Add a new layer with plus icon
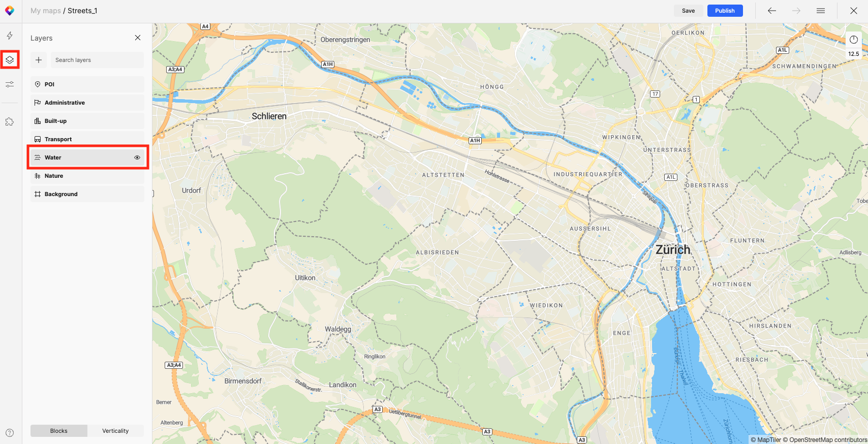 tap(39, 60)
